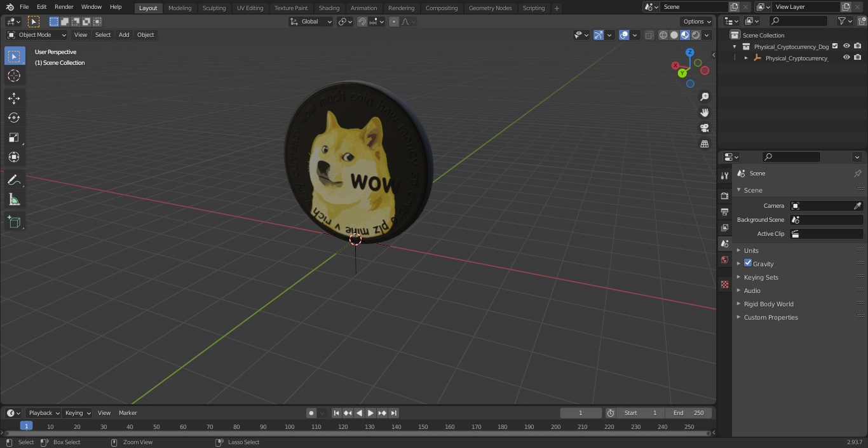This screenshot has width=868, height=448.
Task: Toggle proportional editing button
Action: click(x=394, y=22)
